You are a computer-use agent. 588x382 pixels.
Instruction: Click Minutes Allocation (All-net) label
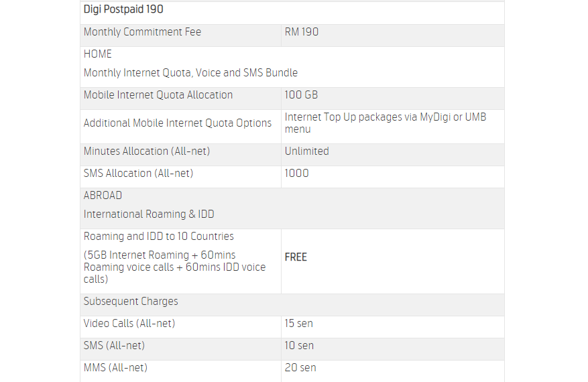tap(147, 151)
